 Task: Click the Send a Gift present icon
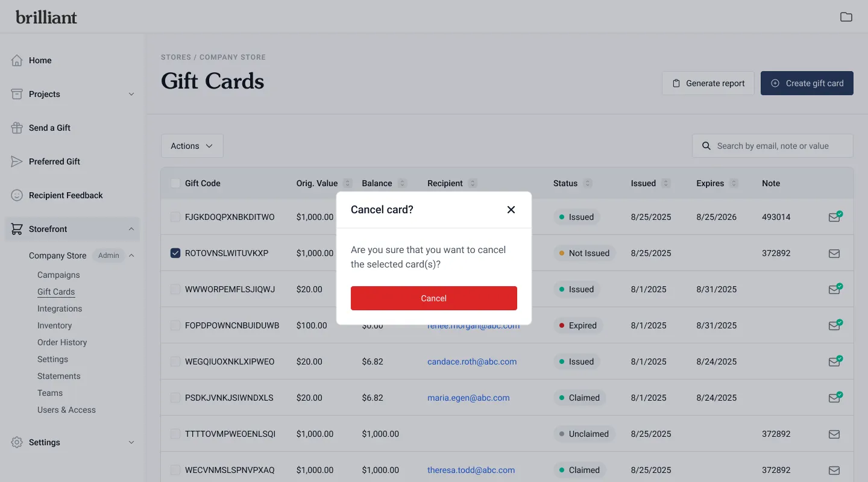point(17,128)
